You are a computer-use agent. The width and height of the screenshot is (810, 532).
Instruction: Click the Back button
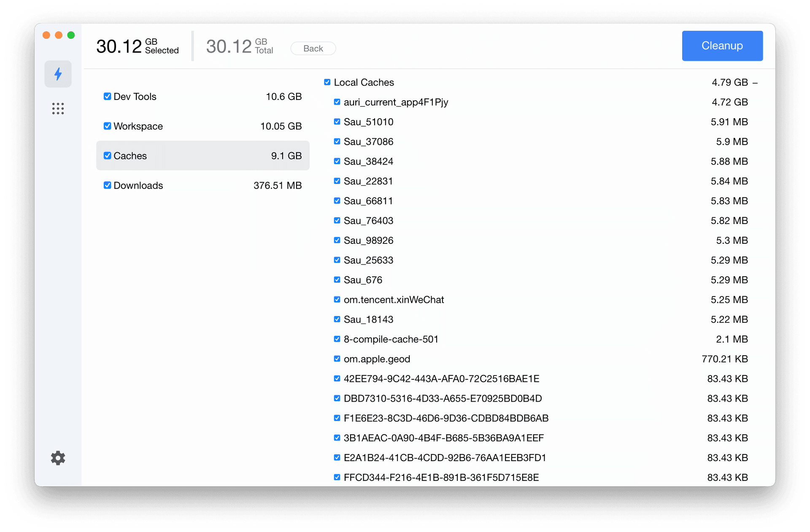[x=313, y=49]
